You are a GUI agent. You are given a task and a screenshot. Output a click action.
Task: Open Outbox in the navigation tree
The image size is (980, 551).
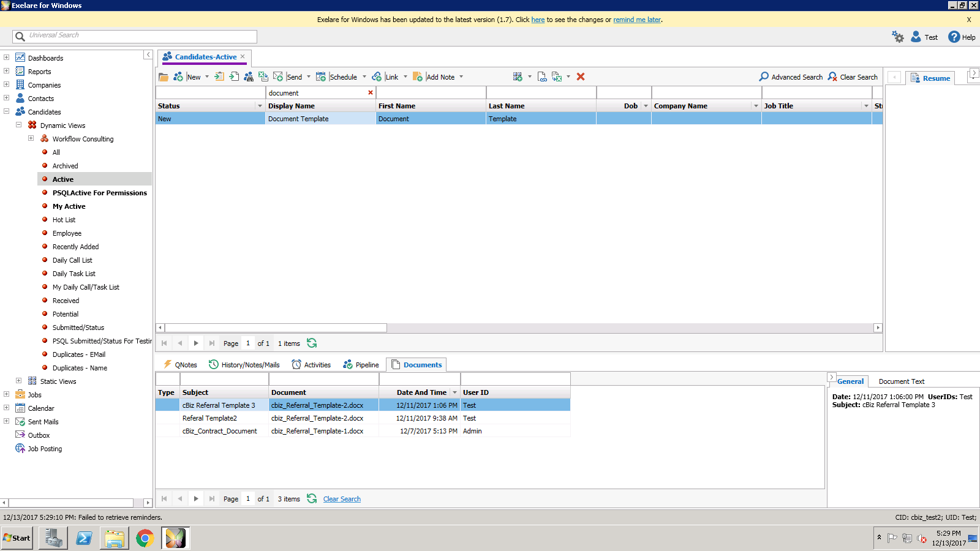point(39,435)
